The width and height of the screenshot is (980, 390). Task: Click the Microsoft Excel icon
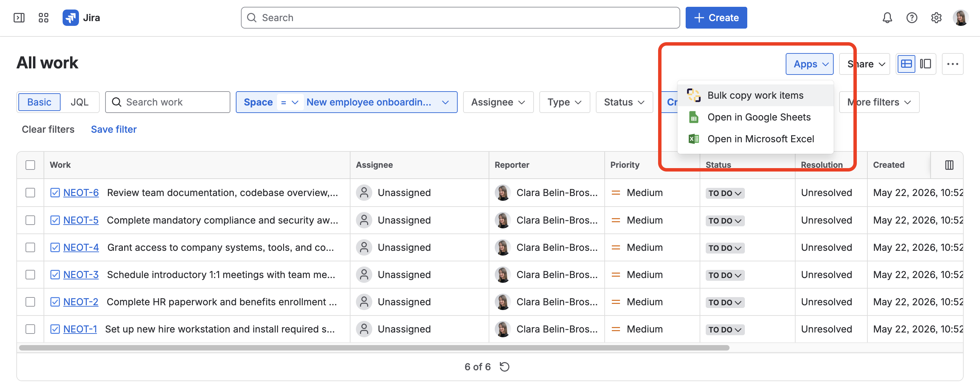click(693, 139)
